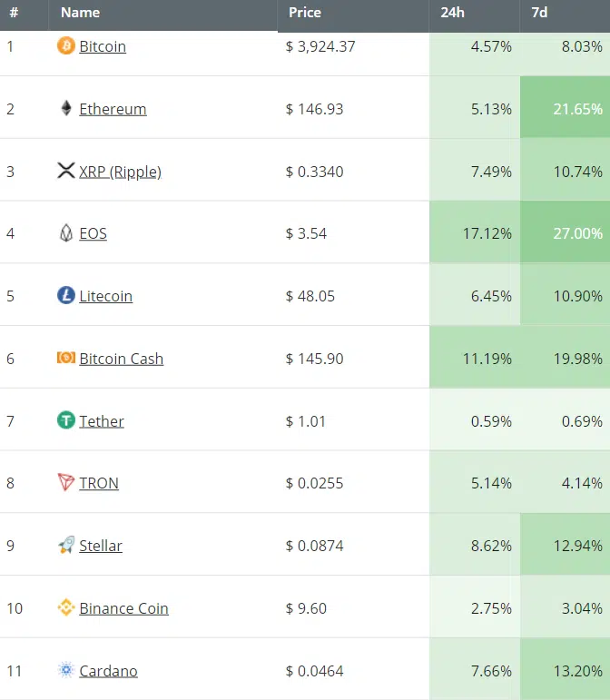
Task: Click the Ethereum diamond logo icon
Action: (x=66, y=108)
